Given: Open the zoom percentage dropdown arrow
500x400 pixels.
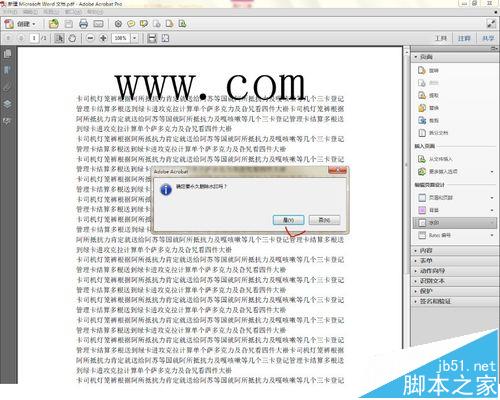Looking at the screenshot, I should tap(134, 38).
